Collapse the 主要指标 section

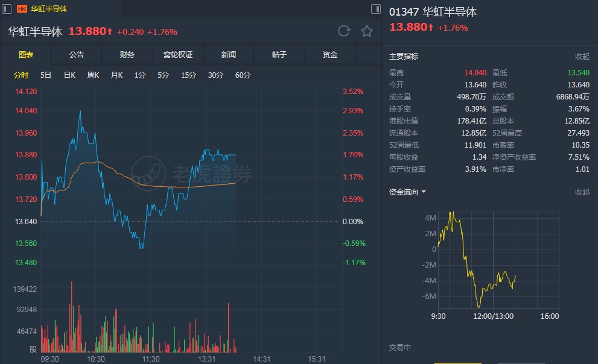(x=582, y=57)
